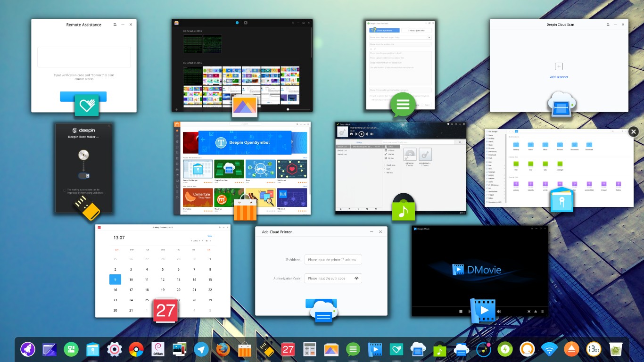Select the 'I have a problem' tab
Screen dimensions: 644x362
click(384, 30)
